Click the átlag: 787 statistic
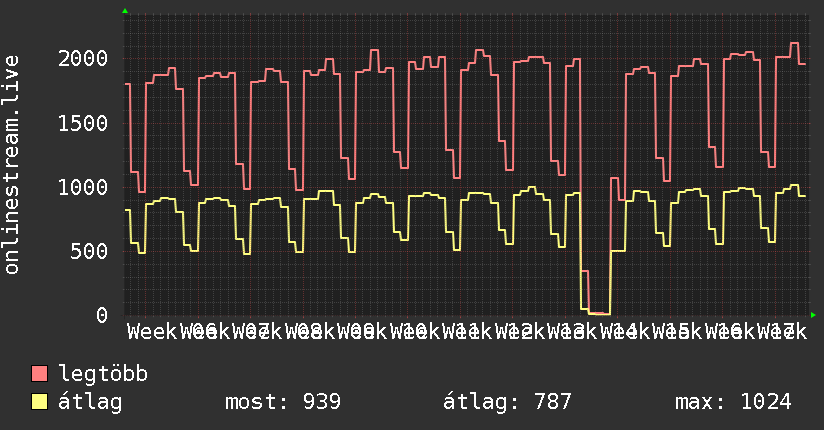The height and width of the screenshot is (430, 824). [x=507, y=402]
